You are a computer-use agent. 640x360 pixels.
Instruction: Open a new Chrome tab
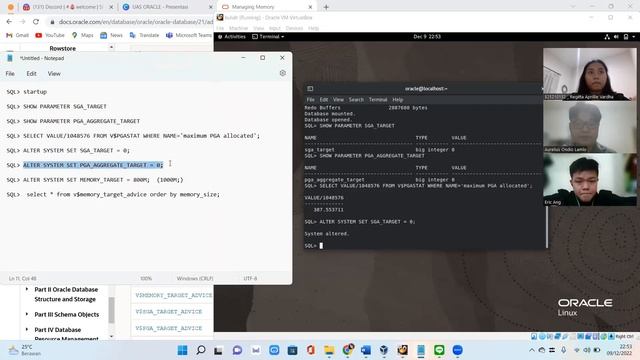point(326,7)
